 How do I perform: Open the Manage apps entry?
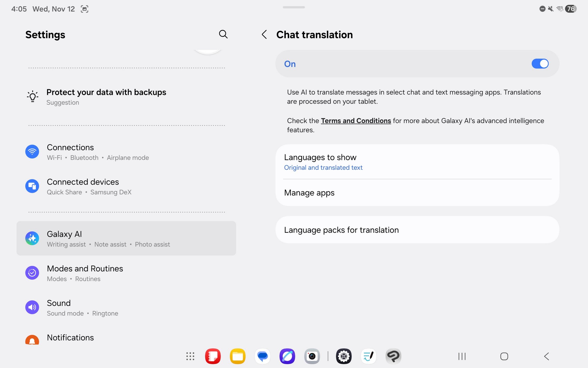417,193
